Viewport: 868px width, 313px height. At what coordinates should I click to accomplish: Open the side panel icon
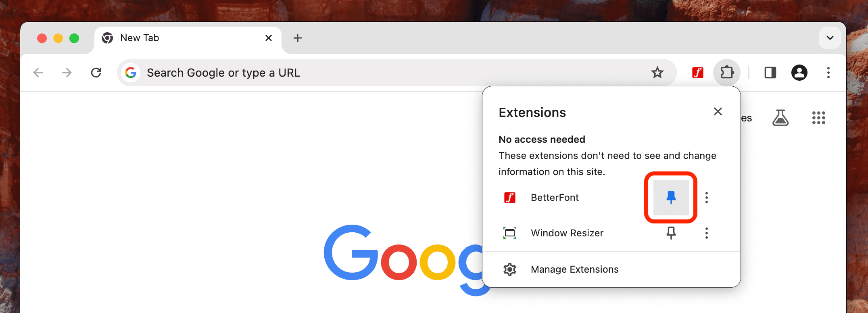click(770, 73)
